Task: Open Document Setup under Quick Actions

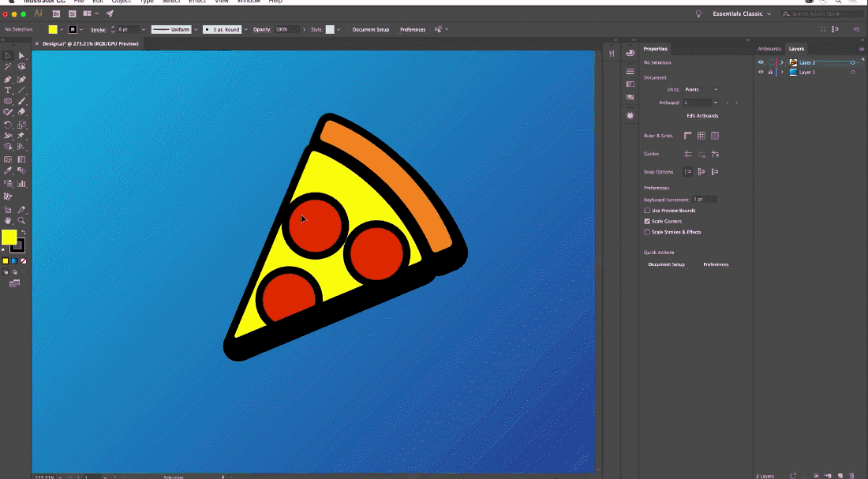Action: coord(667,264)
